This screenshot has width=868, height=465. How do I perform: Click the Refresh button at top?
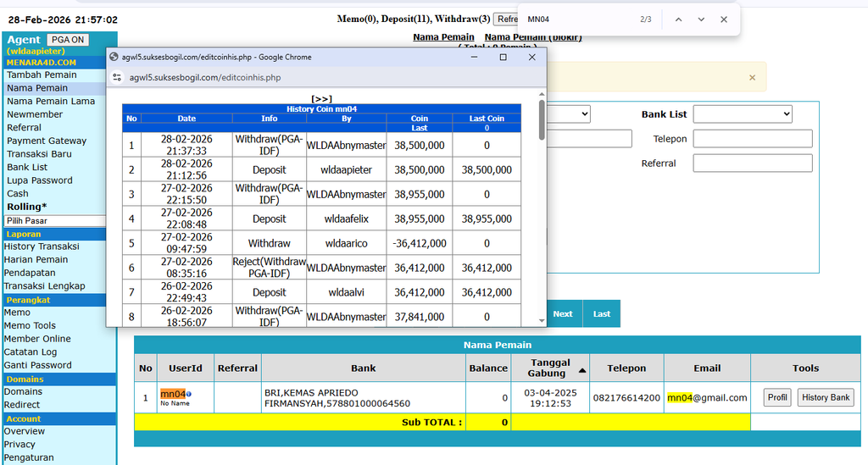tap(506, 19)
